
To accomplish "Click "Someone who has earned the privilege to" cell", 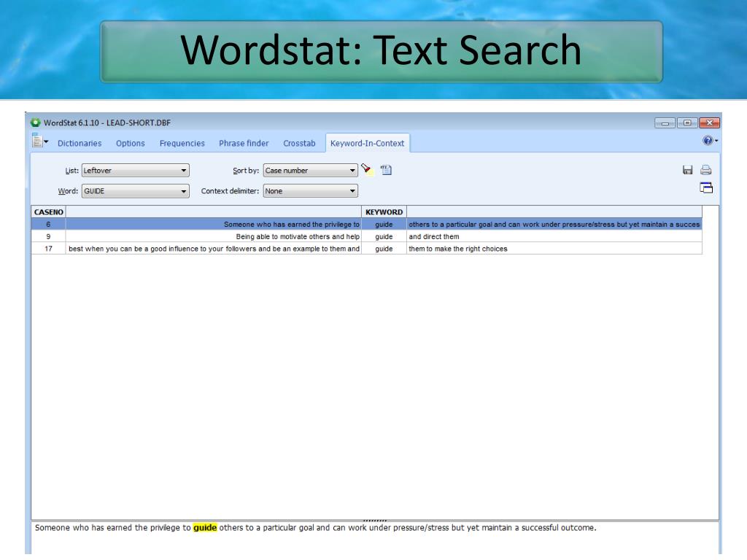I will tap(214, 225).
